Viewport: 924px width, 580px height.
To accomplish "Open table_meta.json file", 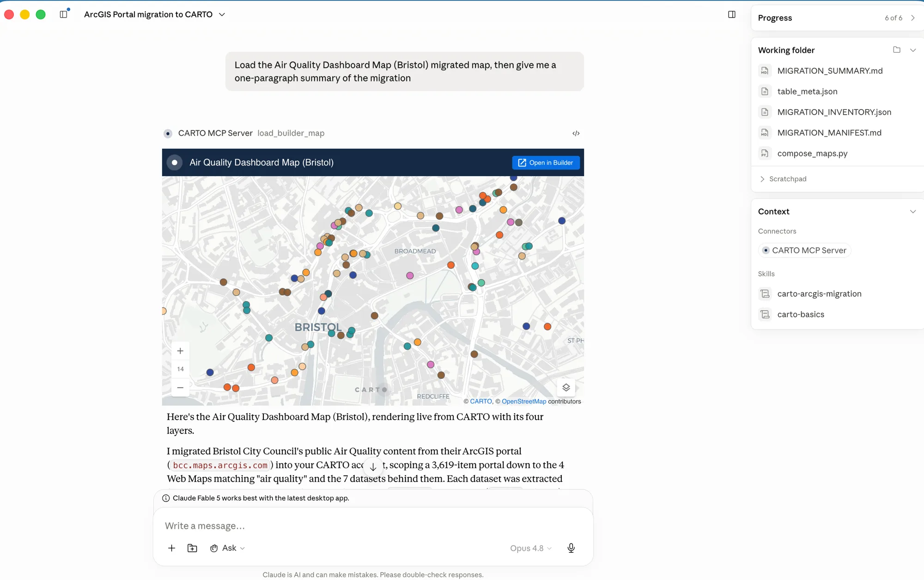I will [807, 92].
